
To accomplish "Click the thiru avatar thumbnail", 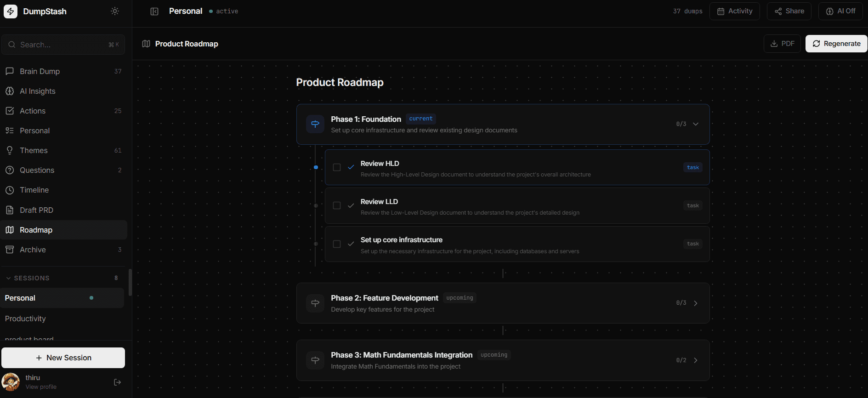I will click(11, 382).
